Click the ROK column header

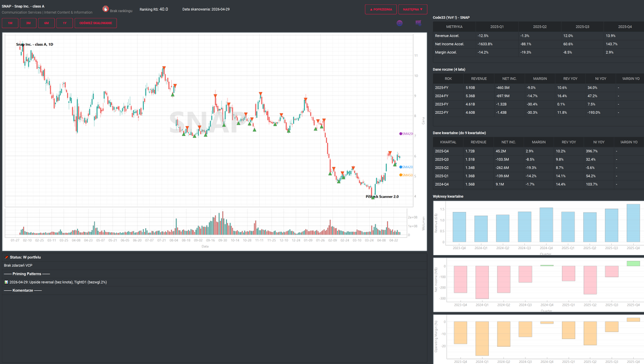[449, 78]
